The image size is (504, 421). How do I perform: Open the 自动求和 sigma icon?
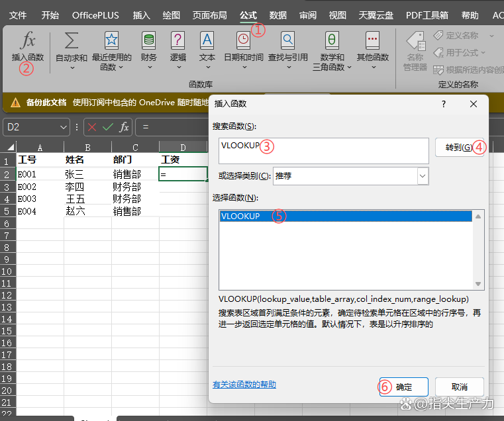point(72,40)
